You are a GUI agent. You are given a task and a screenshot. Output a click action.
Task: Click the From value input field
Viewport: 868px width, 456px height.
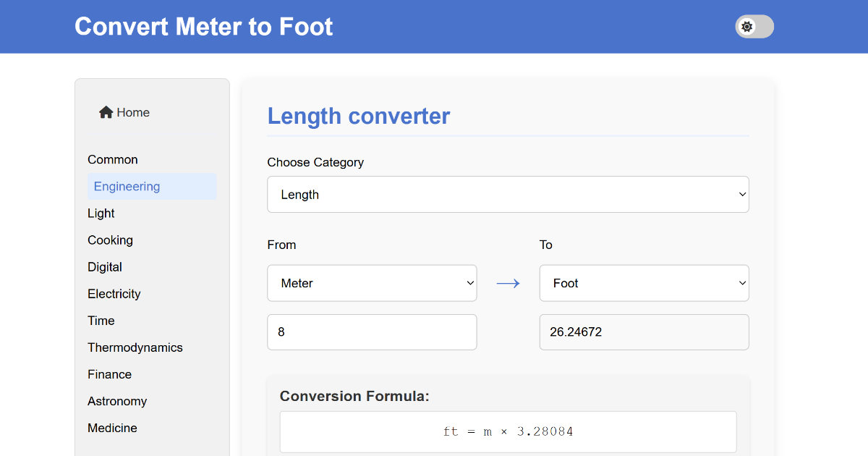[372, 332]
